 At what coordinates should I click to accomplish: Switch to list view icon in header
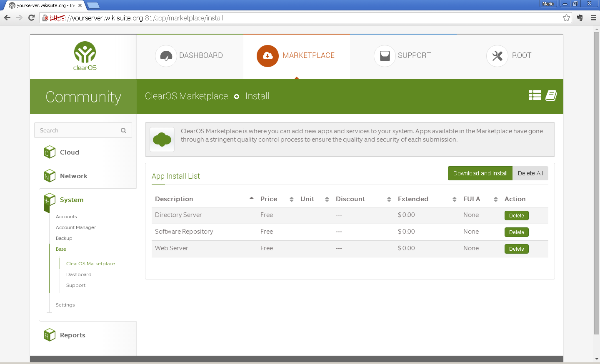point(535,95)
